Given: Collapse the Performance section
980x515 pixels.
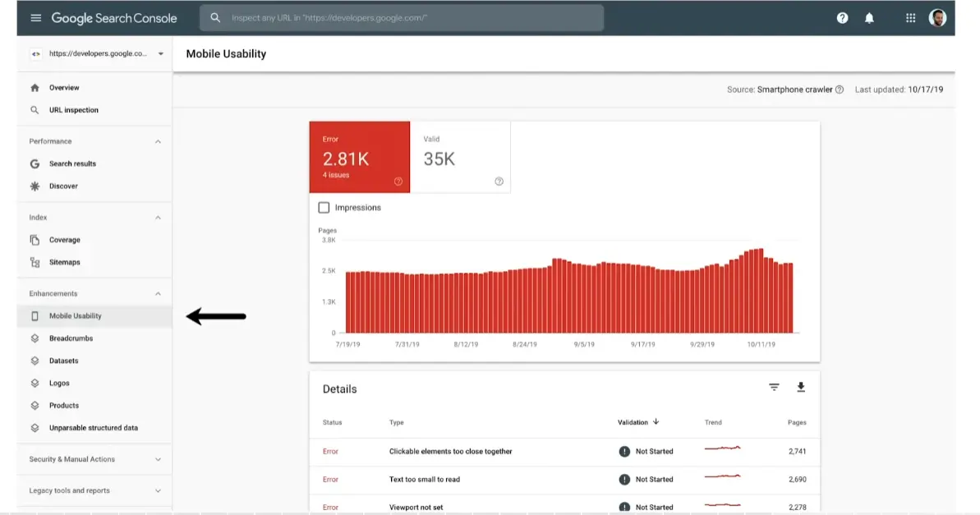Looking at the screenshot, I should pos(158,141).
